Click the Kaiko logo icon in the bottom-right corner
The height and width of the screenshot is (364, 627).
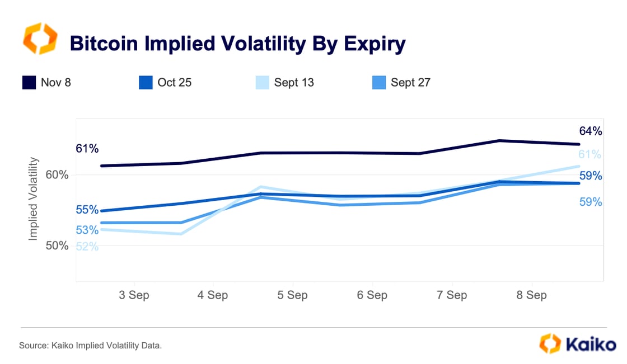pos(550,344)
